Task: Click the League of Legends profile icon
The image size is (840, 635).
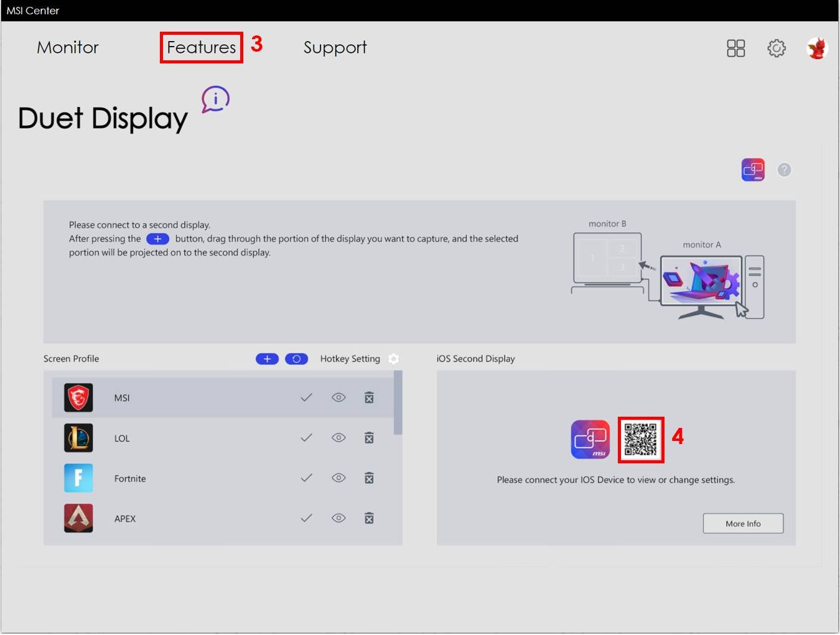Action: pyautogui.click(x=78, y=438)
